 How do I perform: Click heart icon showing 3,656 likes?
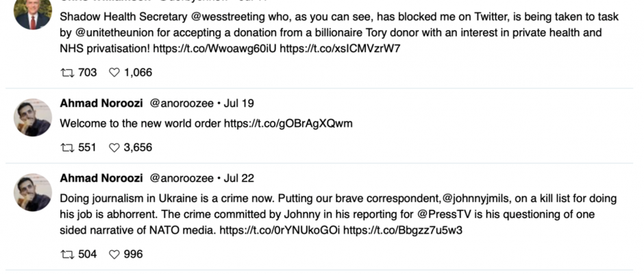coord(114,147)
